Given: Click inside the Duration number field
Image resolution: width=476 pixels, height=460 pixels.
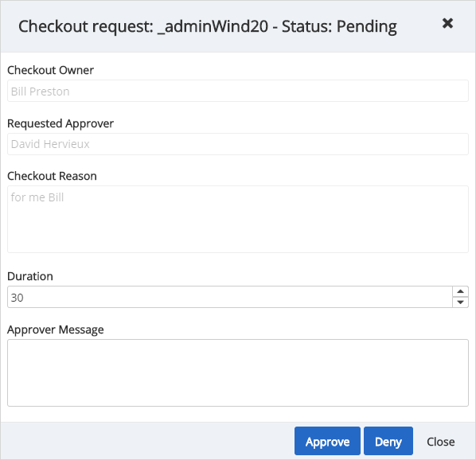Looking at the screenshot, I should point(230,297).
